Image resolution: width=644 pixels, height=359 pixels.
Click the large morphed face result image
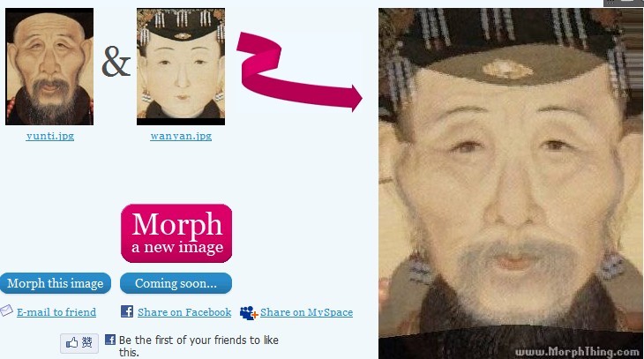click(x=511, y=183)
